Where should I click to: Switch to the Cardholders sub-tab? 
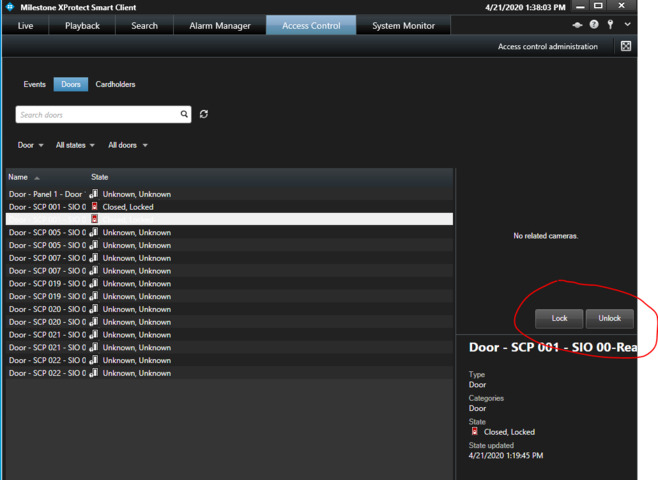point(115,85)
